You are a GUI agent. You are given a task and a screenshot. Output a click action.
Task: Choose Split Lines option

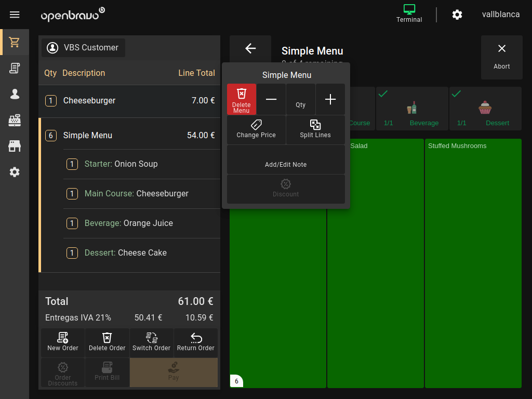tap(315, 129)
